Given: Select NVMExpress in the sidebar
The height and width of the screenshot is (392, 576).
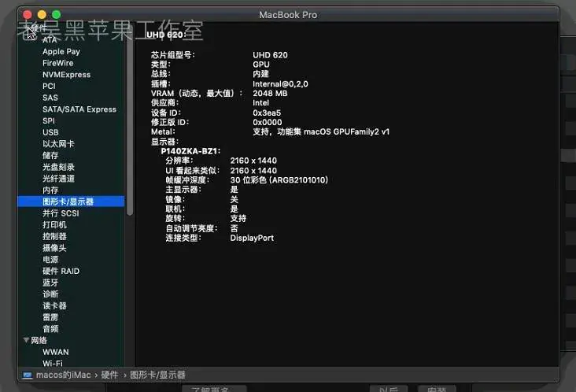Looking at the screenshot, I should (66, 75).
